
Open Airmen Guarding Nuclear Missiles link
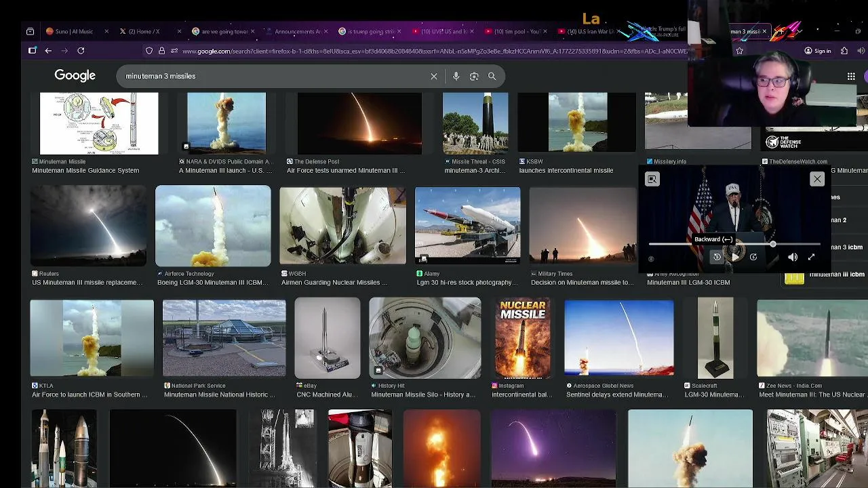tap(335, 283)
